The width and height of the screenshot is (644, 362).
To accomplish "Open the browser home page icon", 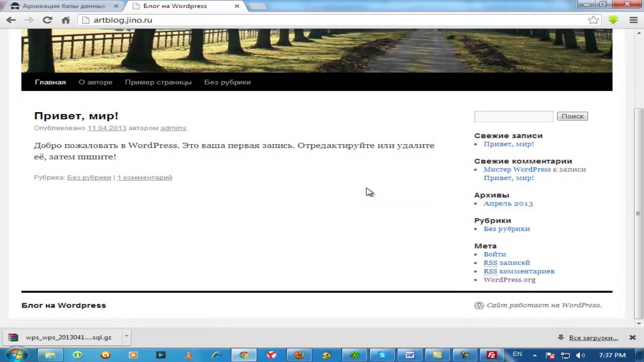I will tap(65, 20).
